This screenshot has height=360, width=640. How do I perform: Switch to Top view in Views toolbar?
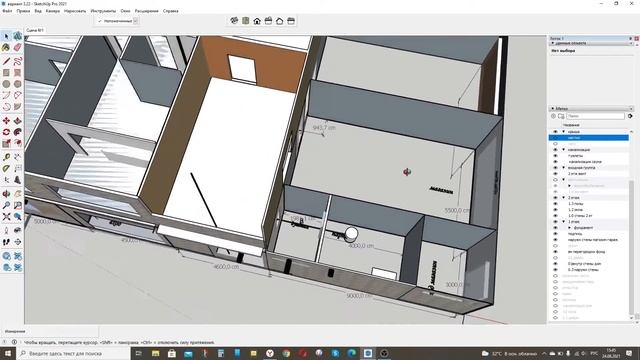coord(245,21)
